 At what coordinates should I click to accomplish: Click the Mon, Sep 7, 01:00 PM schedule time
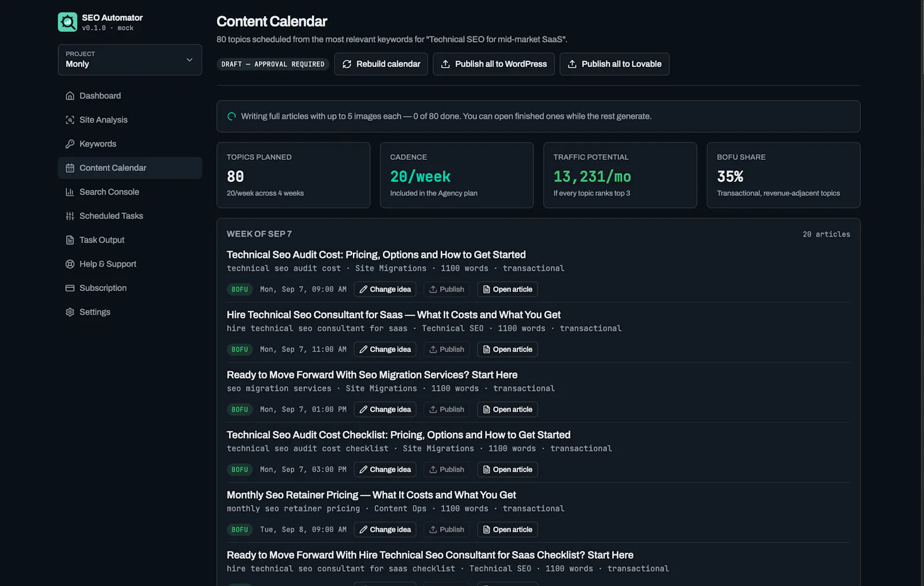pyautogui.click(x=303, y=409)
